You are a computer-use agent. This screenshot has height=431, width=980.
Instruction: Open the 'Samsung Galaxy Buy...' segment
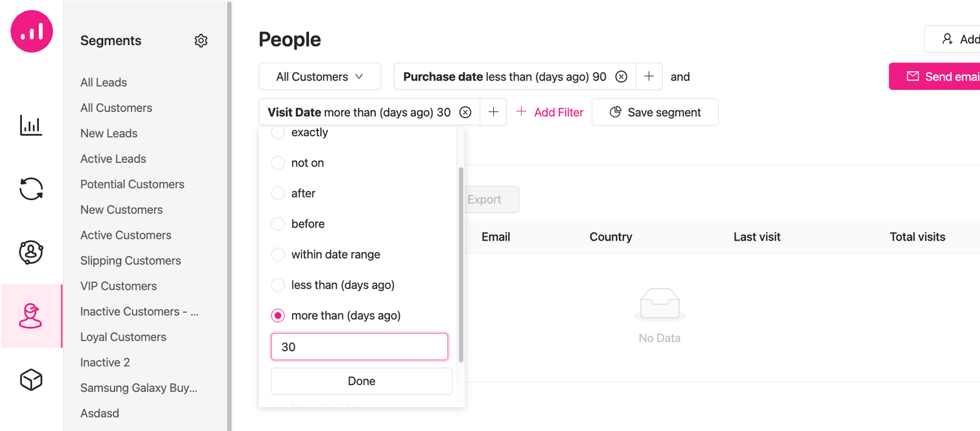pyautogui.click(x=139, y=388)
